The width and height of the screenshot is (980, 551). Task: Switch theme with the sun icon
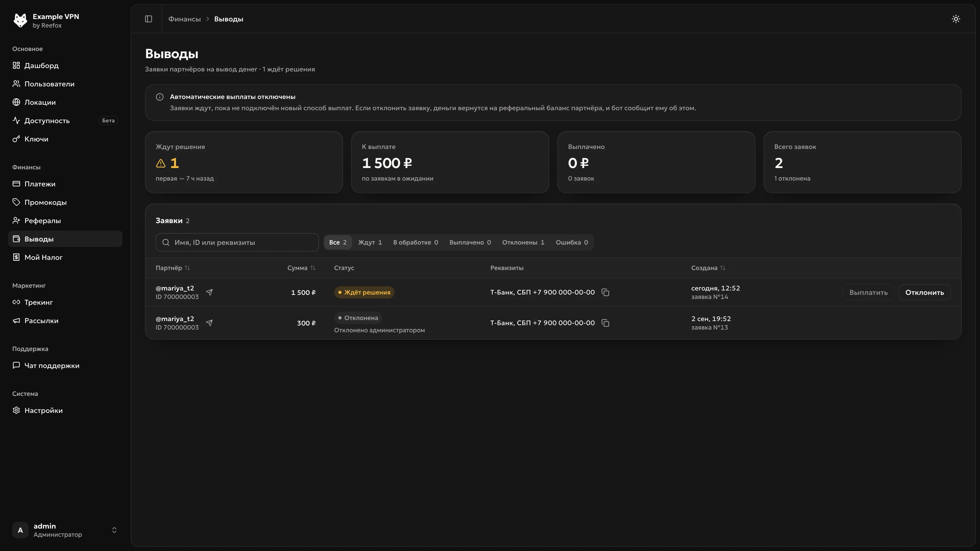[x=955, y=19]
